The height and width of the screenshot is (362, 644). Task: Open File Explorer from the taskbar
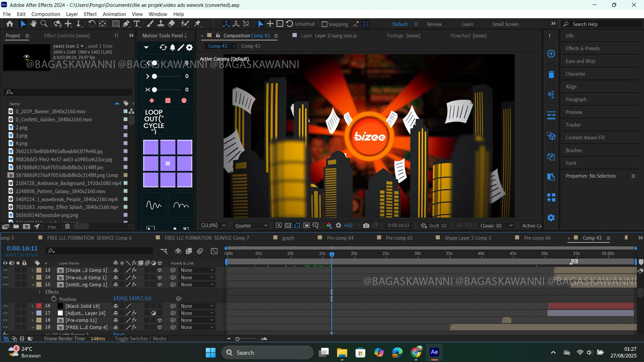342,352
